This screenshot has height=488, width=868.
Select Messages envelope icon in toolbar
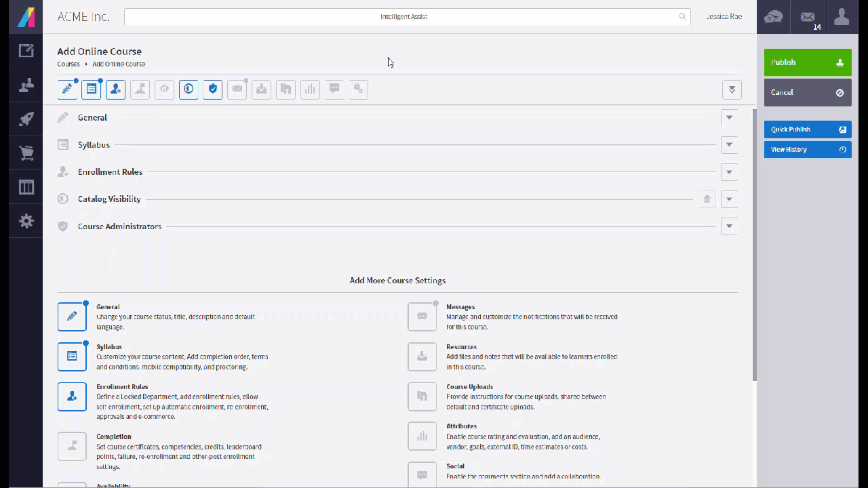tap(237, 89)
